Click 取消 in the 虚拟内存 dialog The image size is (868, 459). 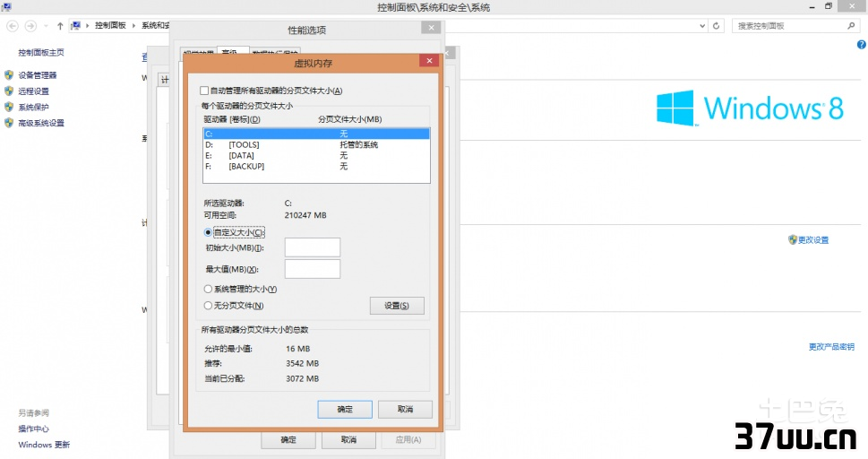[x=405, y=409]
